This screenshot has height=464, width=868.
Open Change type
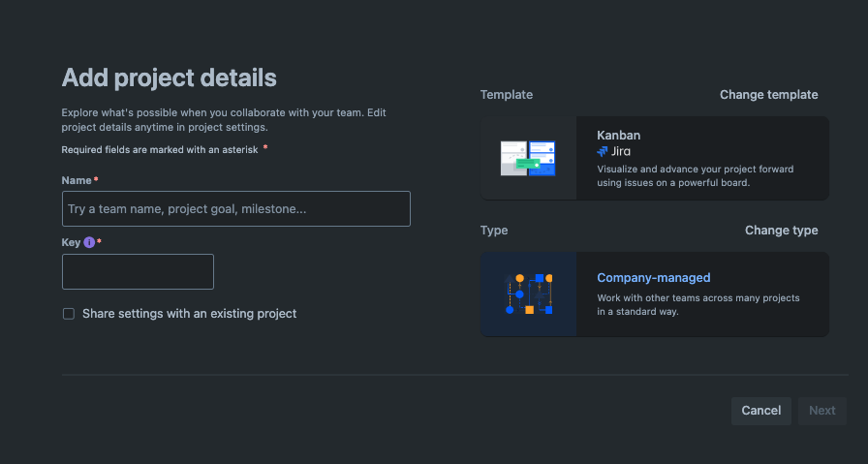click(781, 231)
